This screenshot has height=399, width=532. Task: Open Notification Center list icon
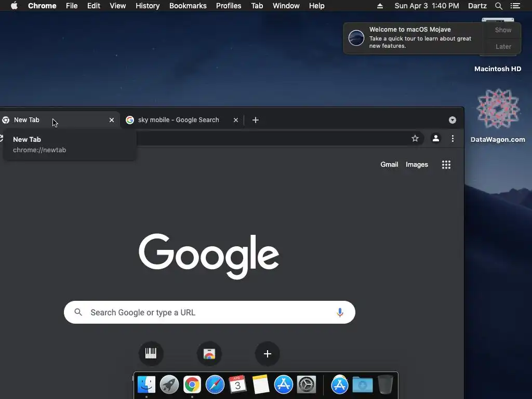click(x=515, y=6)
